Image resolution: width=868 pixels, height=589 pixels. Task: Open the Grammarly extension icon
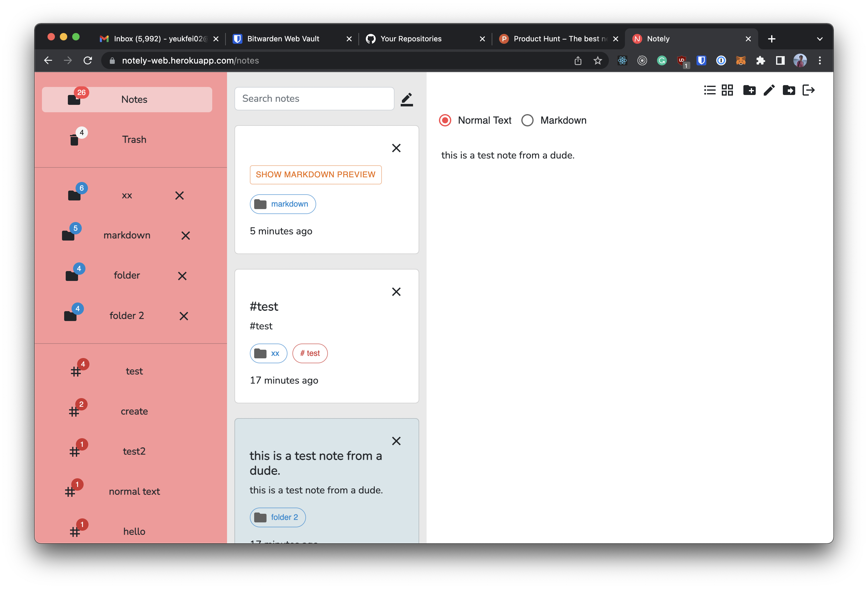click(661, 60)
